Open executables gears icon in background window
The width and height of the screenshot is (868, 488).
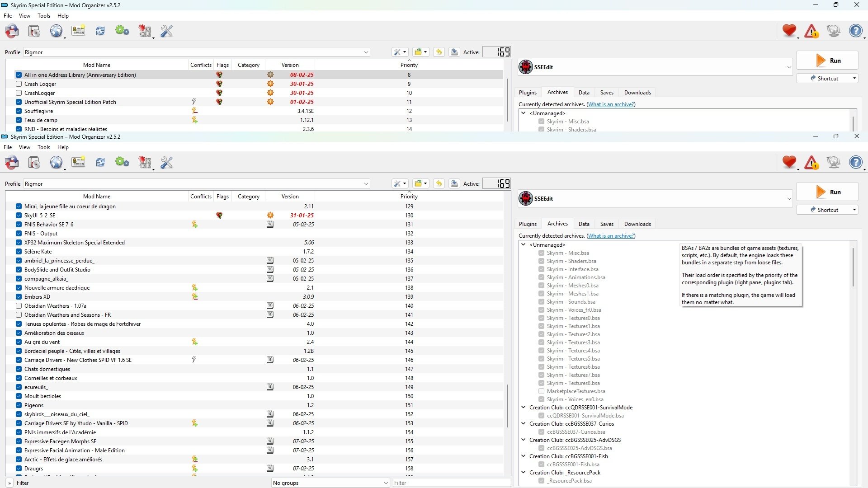122,31
